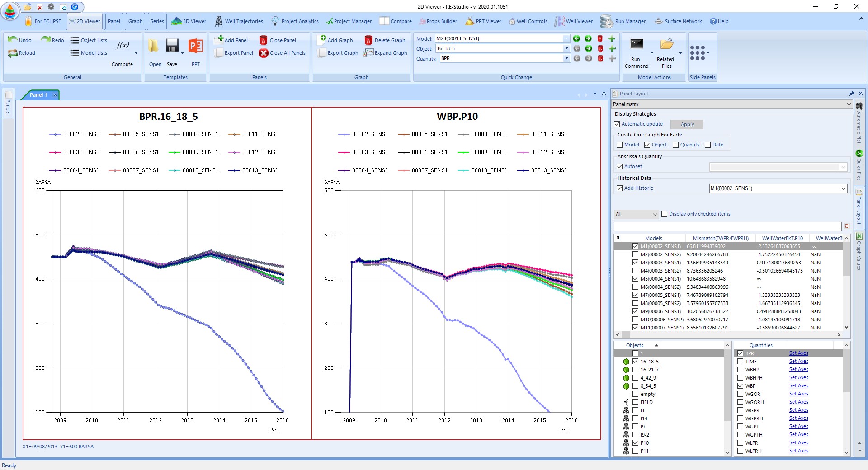The width and height of the screenshot is (868, 470).
Task: Open Help in the ribbon
Action: 719,21
